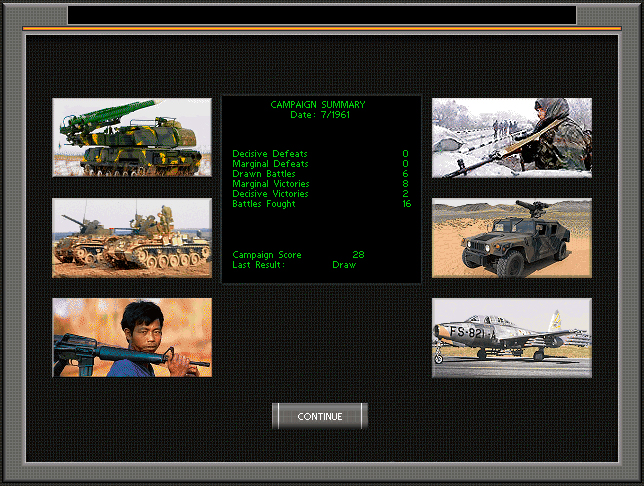Click the campaign score value 28
Viewport: 644px width, 486px height.
coord(358,255)
